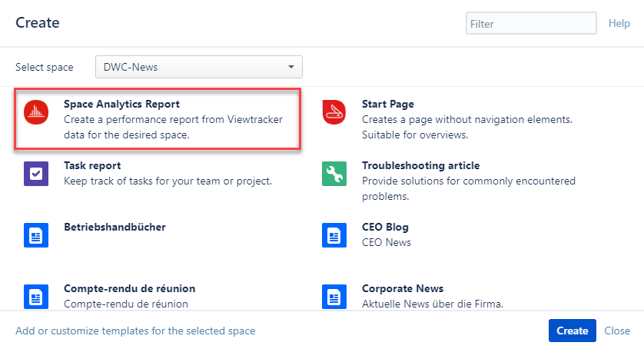Screen dimensions: 644x349
Task: Click the Close link
Action: point(617,331)
